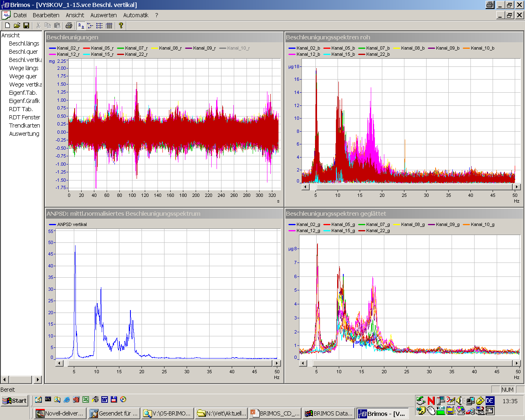Click left scroll arrow in ANPSD chart
The height and width of the screenshot is (420, 525).
[x=59, y=363]
